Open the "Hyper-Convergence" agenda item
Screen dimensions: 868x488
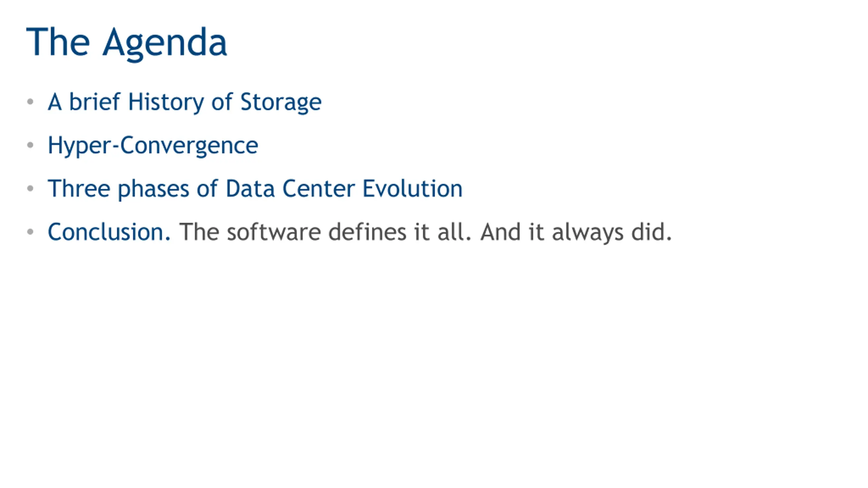tap(153, 146)
